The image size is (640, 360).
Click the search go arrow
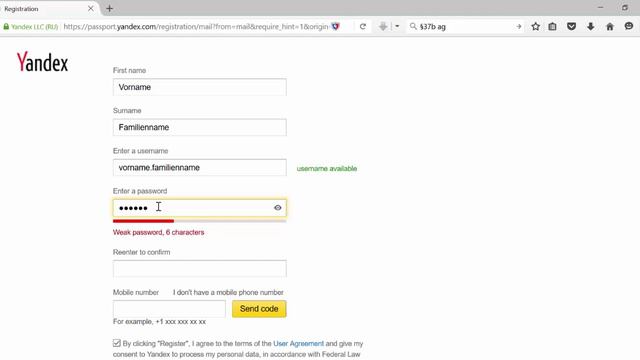519,27
